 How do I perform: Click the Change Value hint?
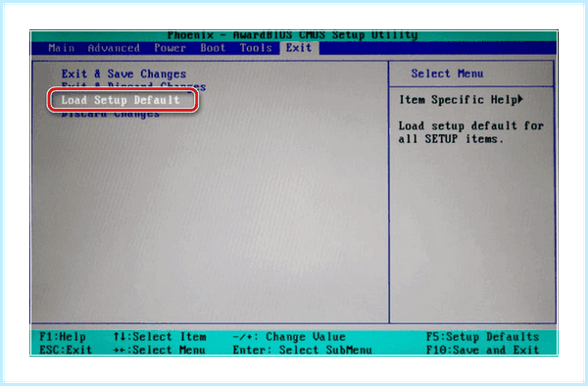(x=289, y=337)
